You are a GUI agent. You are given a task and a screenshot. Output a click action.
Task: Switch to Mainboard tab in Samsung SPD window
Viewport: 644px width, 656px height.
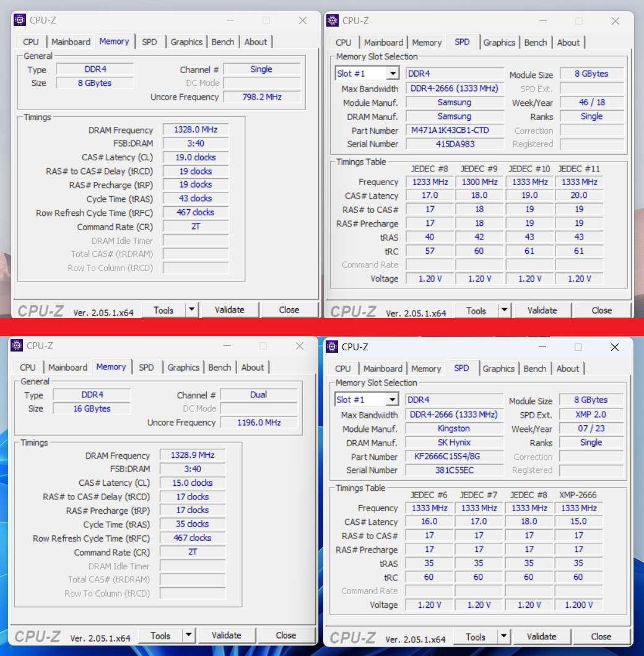(383, 42)
